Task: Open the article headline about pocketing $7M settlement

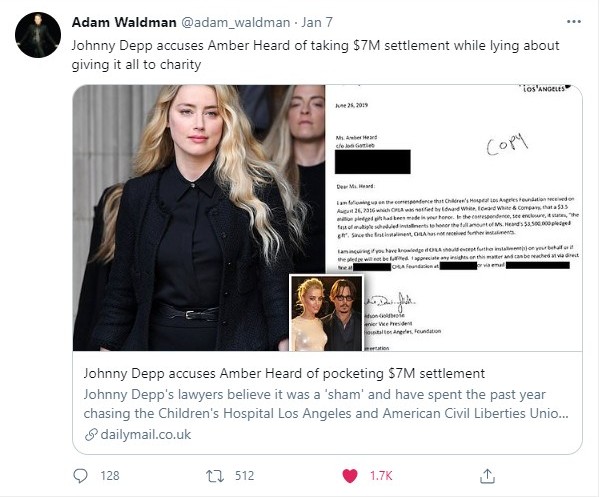Action: tap(284, 373)
